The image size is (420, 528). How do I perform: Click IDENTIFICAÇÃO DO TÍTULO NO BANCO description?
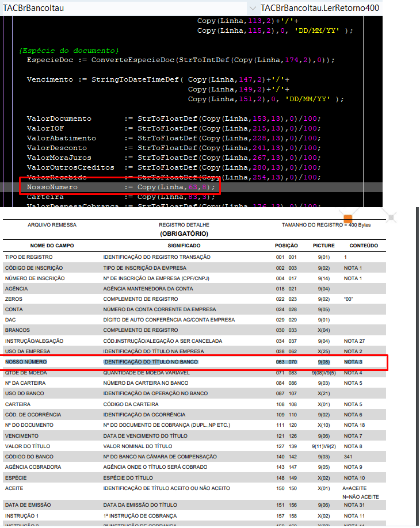[151, 362]
